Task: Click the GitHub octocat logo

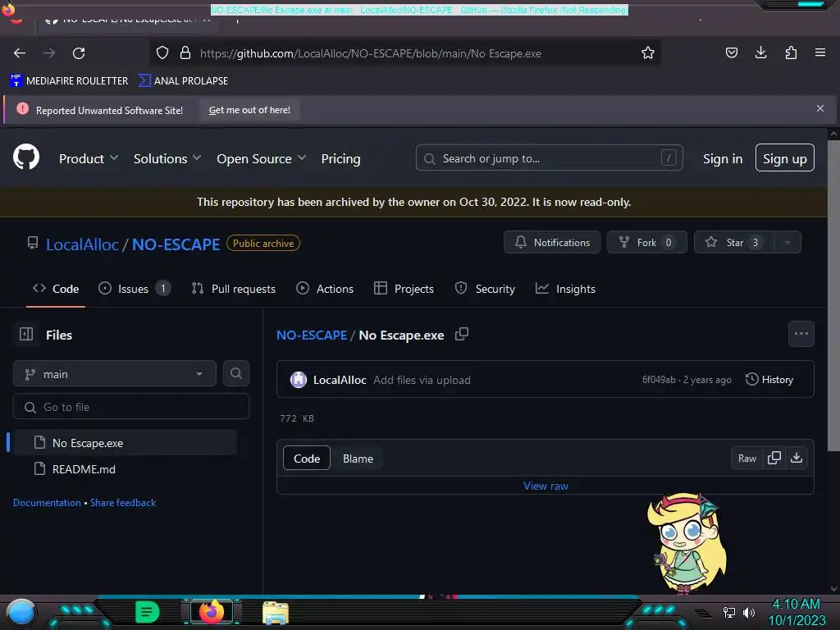Action: click(x=26, y=157)
